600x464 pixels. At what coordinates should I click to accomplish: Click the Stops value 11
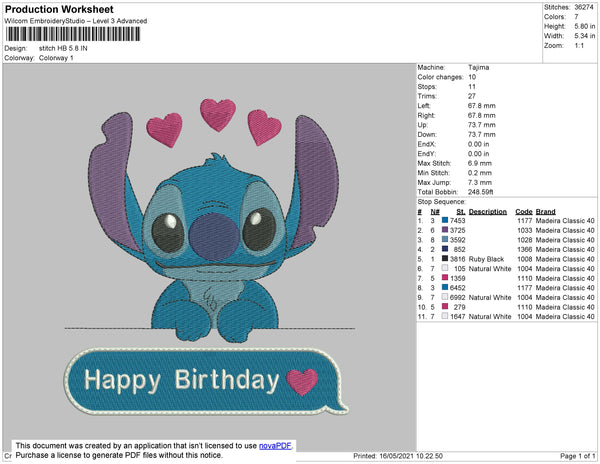472,86
